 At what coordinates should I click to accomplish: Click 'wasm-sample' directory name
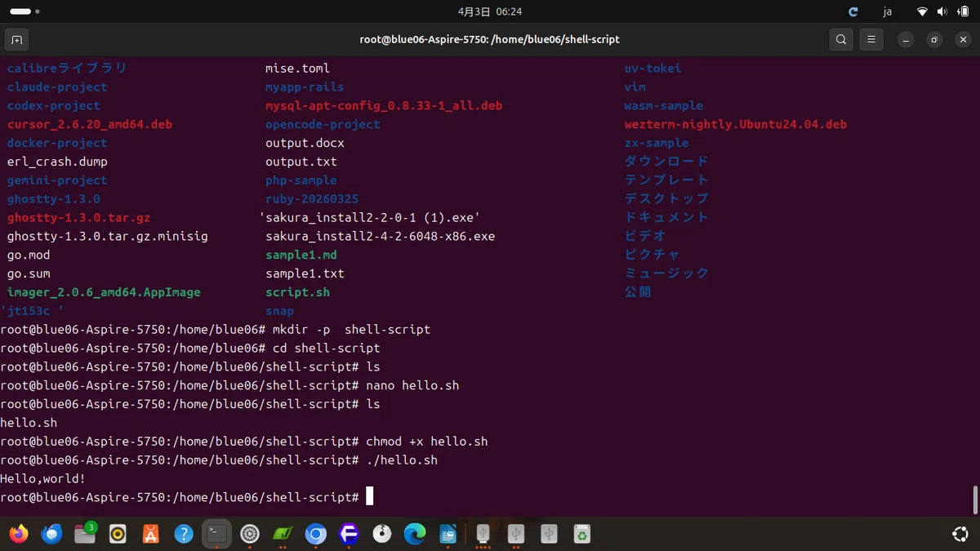(x=663, y=106)
